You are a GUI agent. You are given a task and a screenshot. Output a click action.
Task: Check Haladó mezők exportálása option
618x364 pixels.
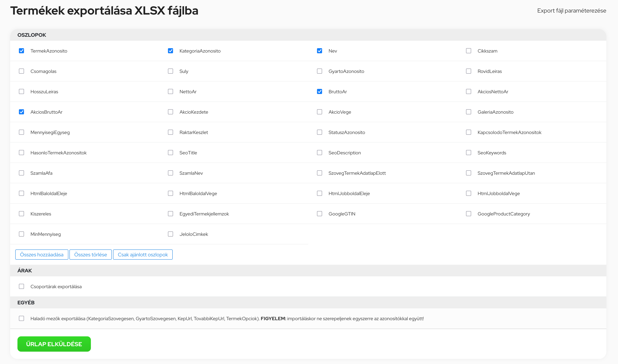pos(22,318)
